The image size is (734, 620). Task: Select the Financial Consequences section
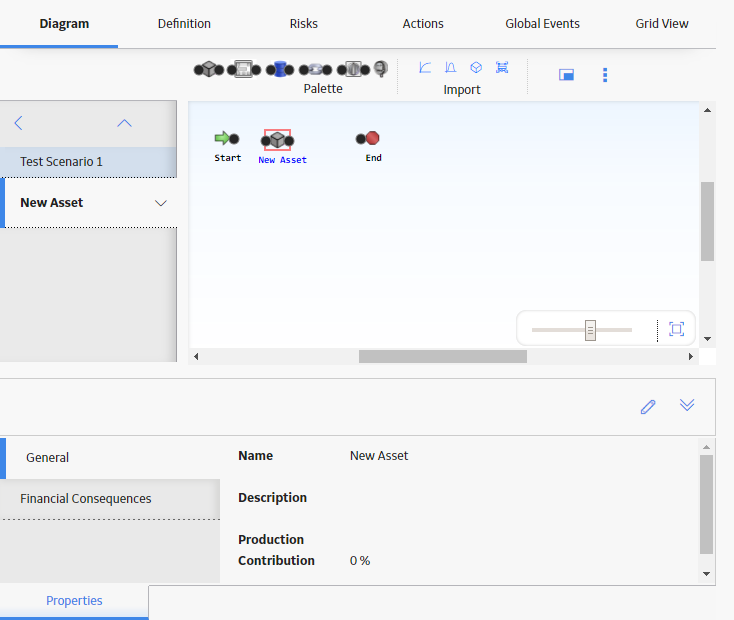point(110,499)
